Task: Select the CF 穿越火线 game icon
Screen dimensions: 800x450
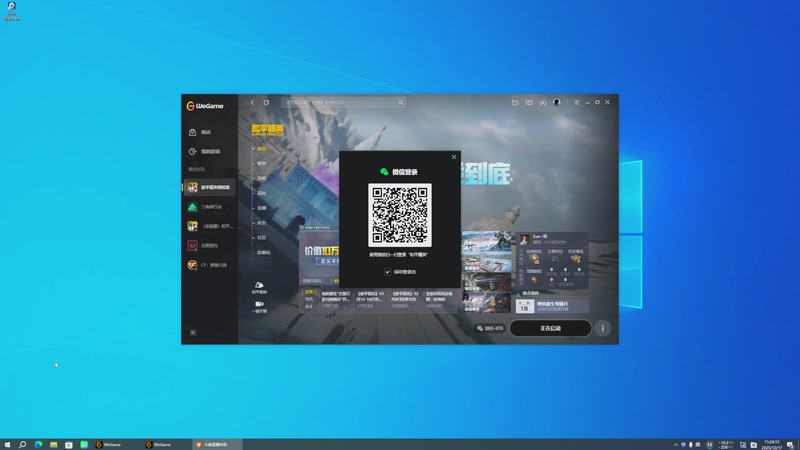Action: click(192, 265)
